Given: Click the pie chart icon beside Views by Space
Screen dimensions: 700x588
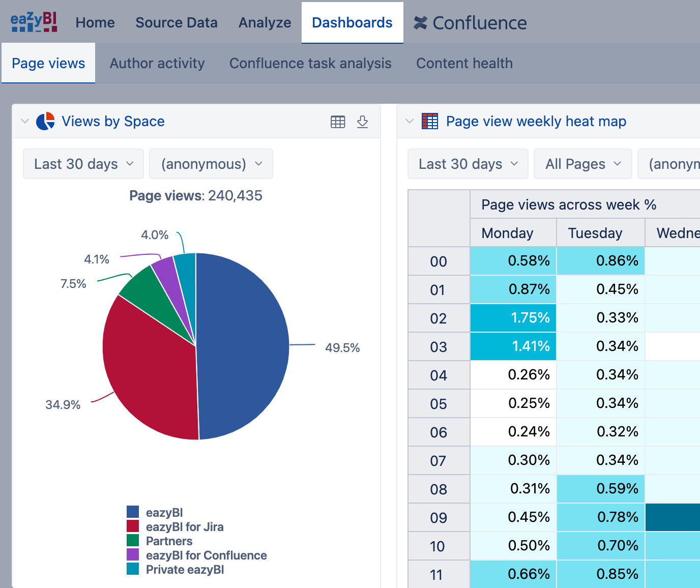Looking at the screenshot, I should coord(45,122).
